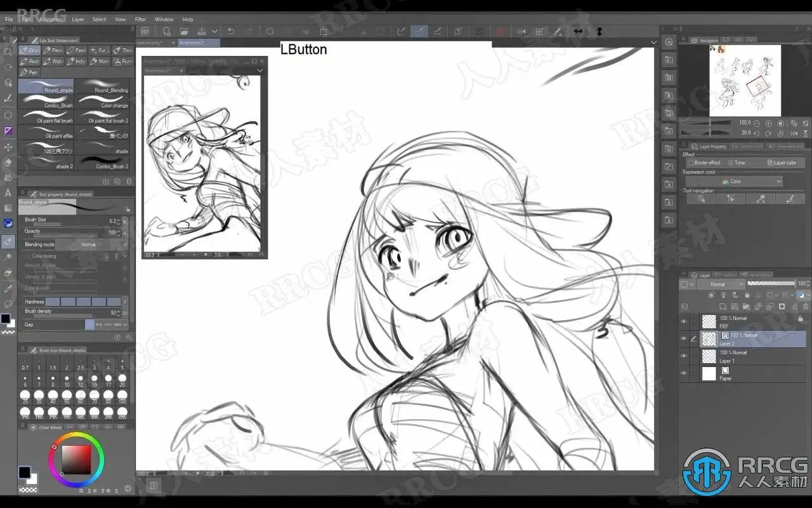Flip canvas vertically using the up-down arrow icon

[599, 31]
